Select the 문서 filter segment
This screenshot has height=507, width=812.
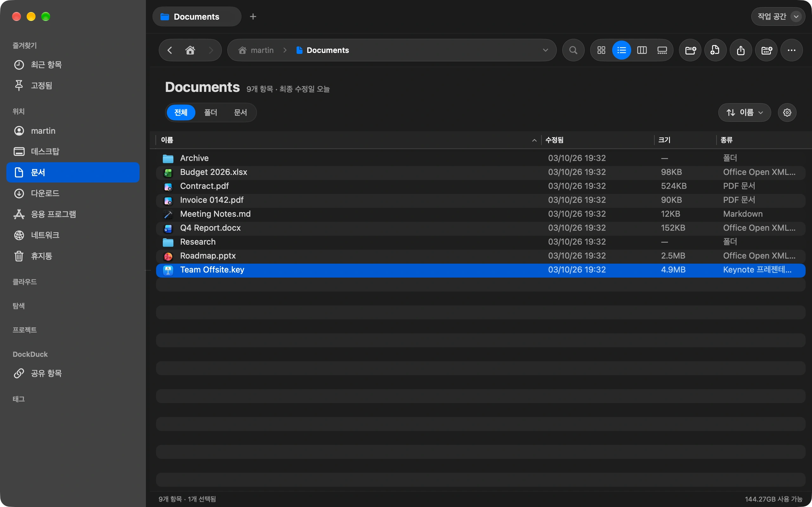point(240,113)
